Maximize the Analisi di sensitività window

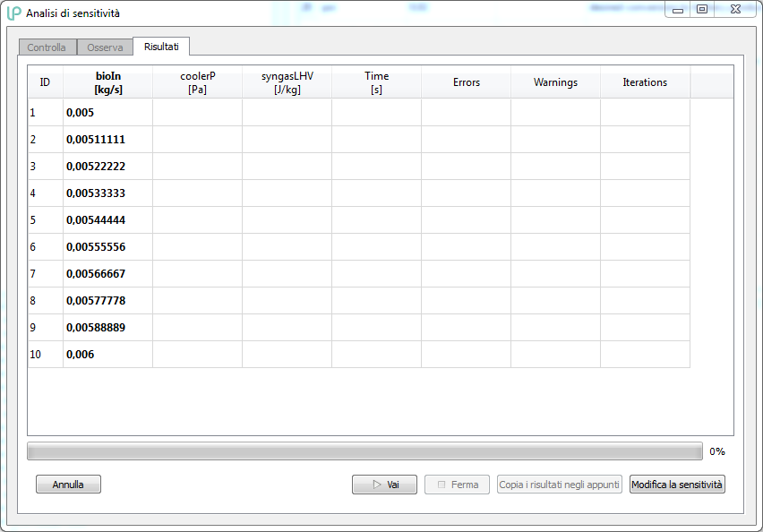pyautogui.click(x=702, y=10)
